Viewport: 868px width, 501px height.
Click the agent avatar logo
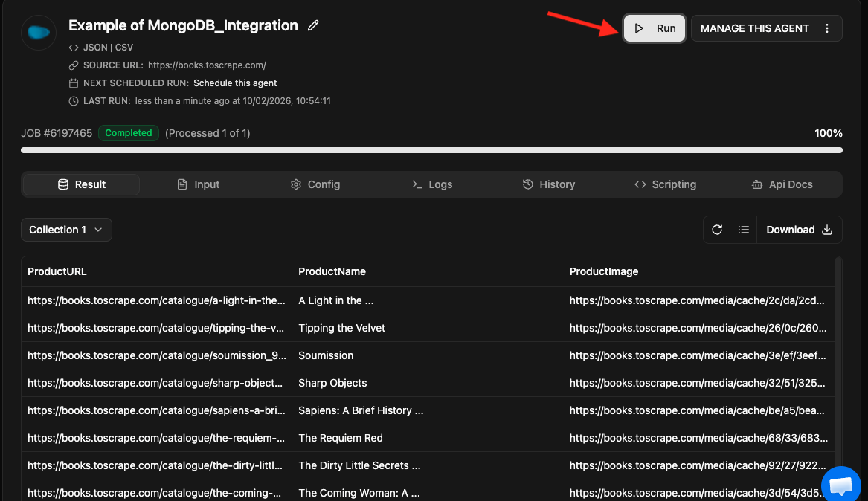pyautogui.click(x=39, y=33)
